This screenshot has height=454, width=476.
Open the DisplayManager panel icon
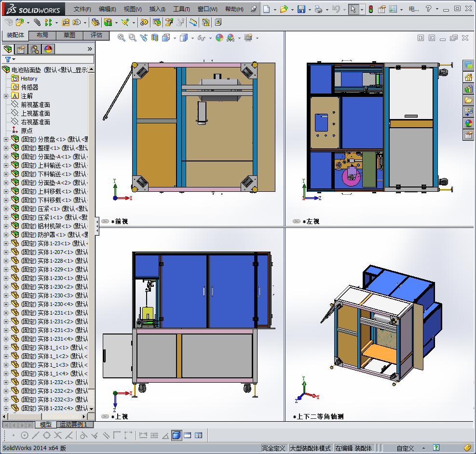pos(48,49)
